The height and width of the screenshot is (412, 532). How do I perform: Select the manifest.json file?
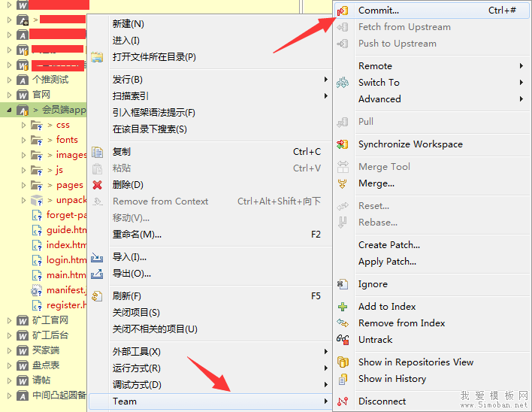point(66,290)
